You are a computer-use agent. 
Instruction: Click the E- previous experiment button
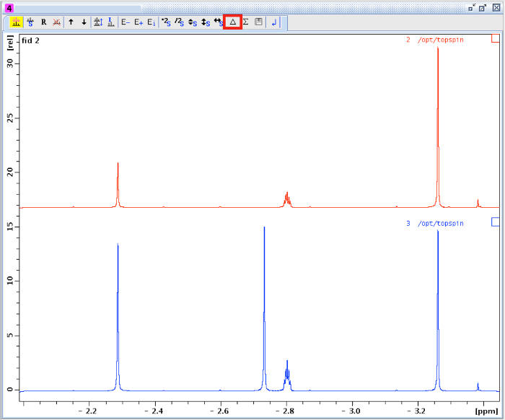[126, 22]
